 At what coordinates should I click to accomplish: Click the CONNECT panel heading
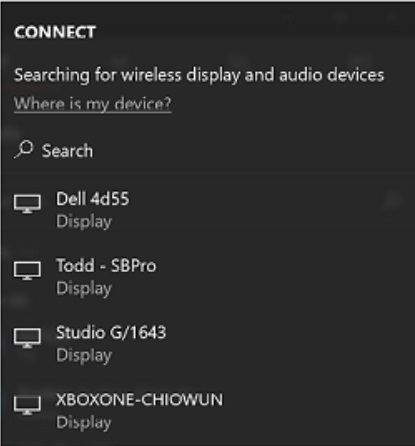coord(55,32)
